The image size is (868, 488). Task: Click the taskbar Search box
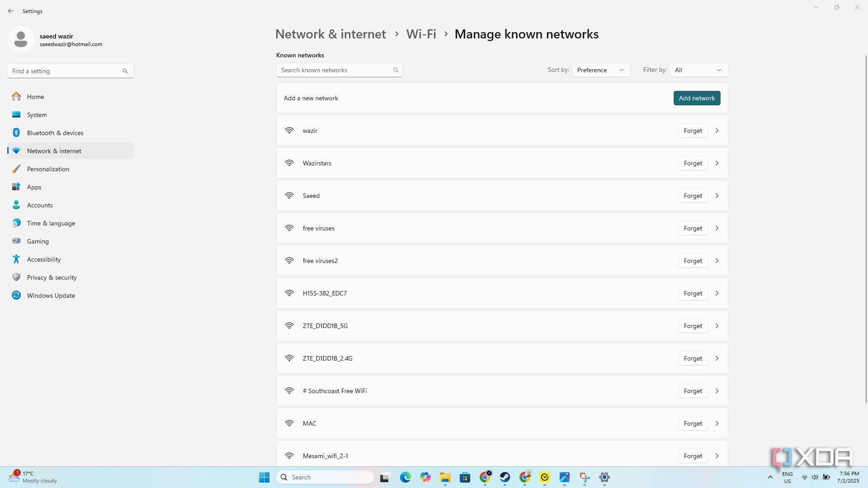325,477
